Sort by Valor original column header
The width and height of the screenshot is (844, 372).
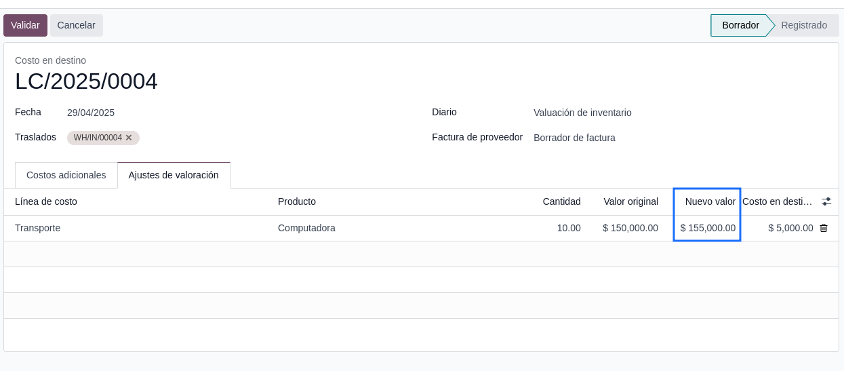[x=631, y=202]
